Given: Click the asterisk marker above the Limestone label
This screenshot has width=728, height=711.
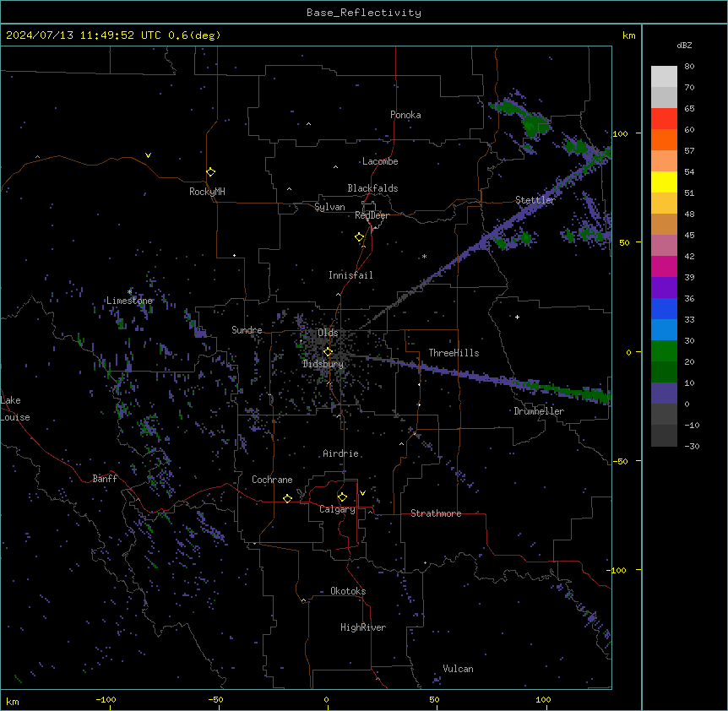Looking at the screenshot, I should pos(129,292).
